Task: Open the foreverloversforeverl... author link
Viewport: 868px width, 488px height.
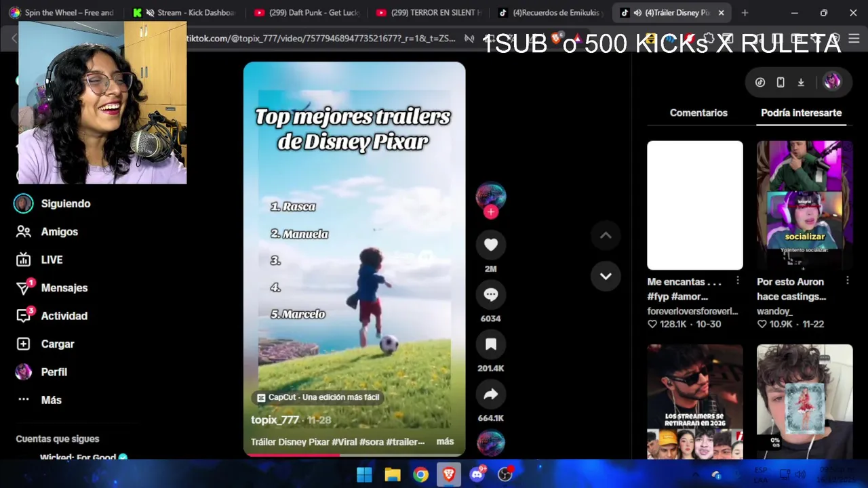Action: pos(692,311)
